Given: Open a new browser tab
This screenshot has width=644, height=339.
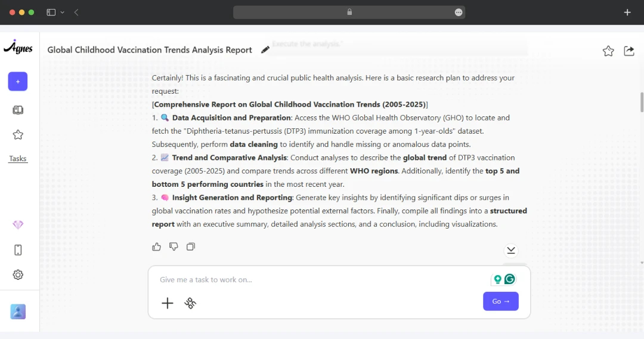Looking at the screenshot, I should (x=627, y=13).
